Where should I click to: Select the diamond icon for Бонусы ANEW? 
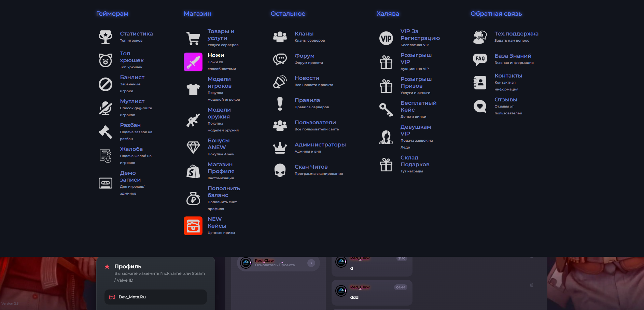click(x=193, y=147)
